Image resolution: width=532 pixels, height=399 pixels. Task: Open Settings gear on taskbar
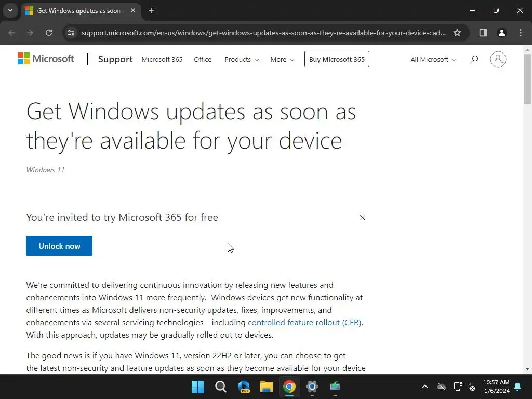(x=312, y=387)
